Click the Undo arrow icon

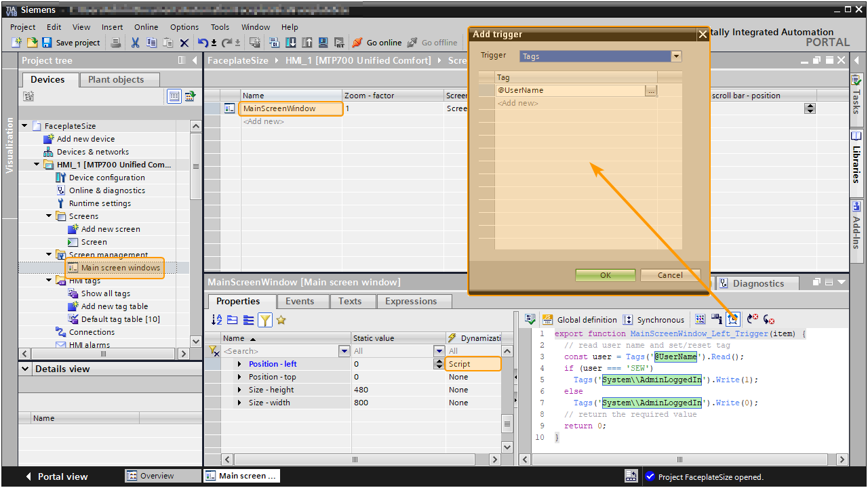pyautogui.click(x=203, y=43)
